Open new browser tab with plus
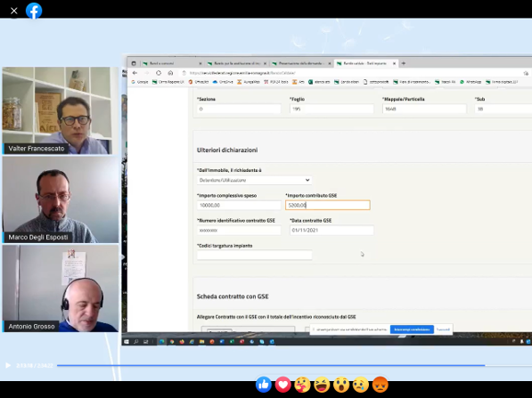Screen dimensions: 532x398 click(x=403, y=63)
